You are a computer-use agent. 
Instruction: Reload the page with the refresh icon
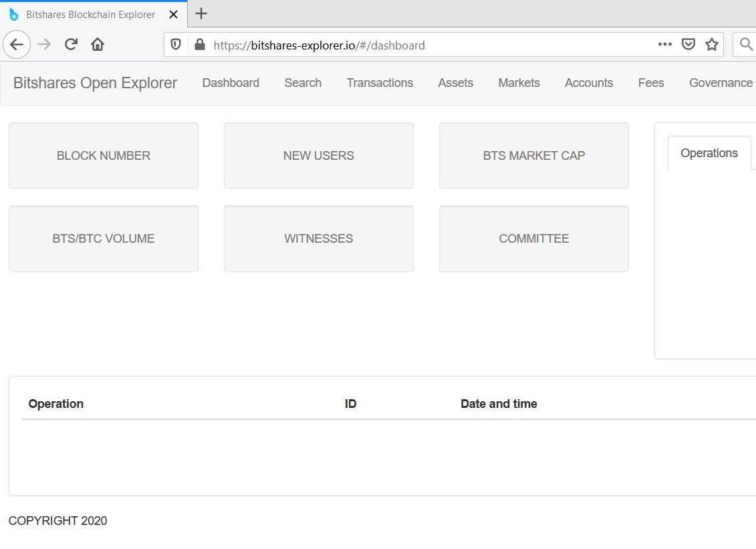(x=71, y=44)
